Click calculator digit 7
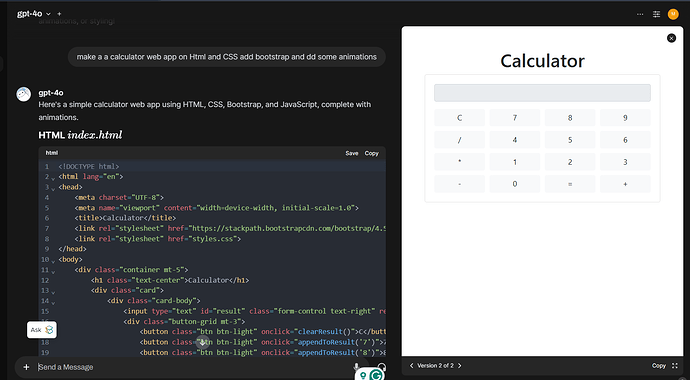Image resolution: width=690 pixels, height=380 pixels. (x=515, y=118)
